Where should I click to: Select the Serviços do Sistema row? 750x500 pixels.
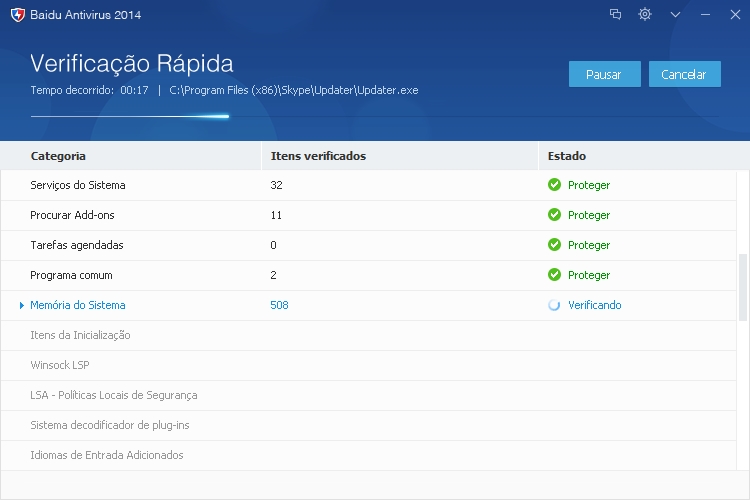tap(368, 185)
